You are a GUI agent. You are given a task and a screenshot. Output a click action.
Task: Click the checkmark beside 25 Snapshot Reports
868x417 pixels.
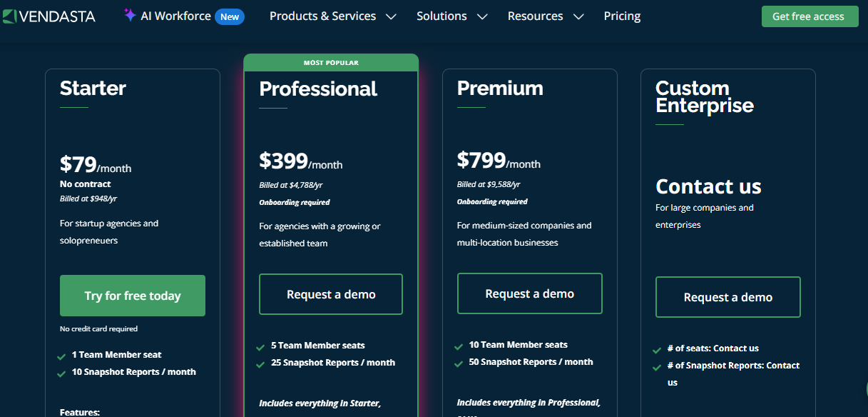point(260,363)
